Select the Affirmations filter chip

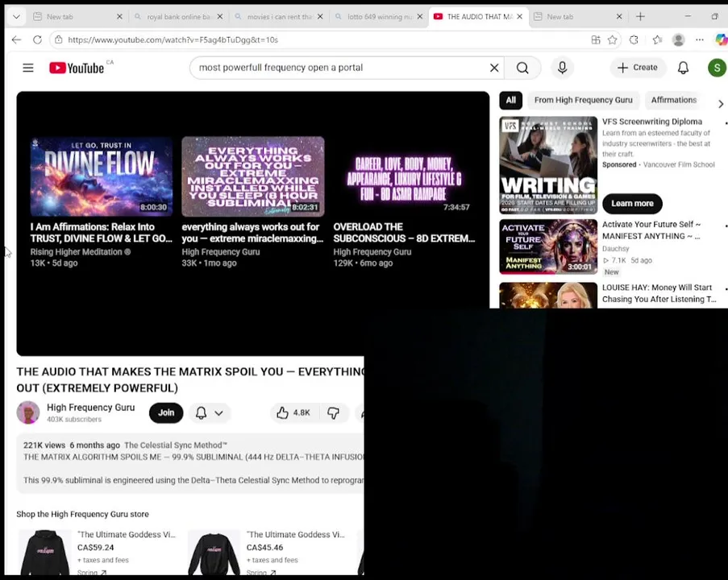pyautogui.click(x=674, y=100)
